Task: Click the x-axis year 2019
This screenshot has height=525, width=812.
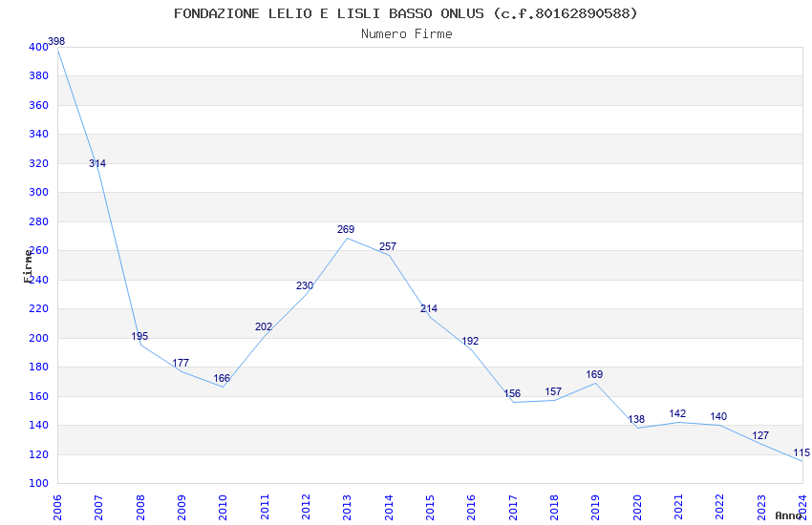Action: [x=596, y=508]
